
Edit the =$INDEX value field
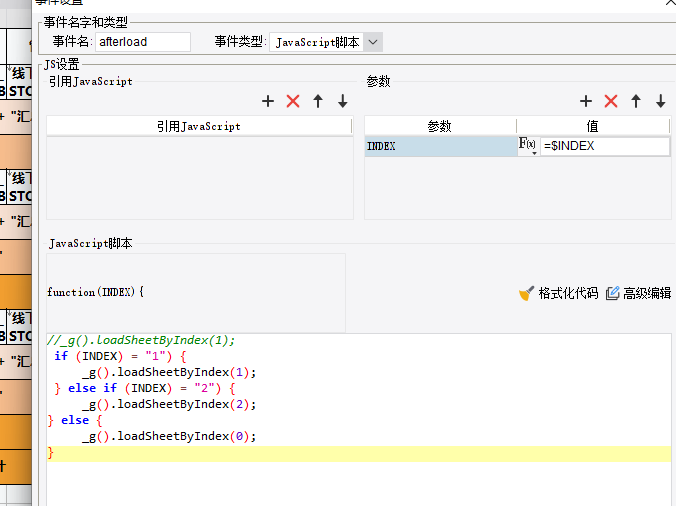[x=605, y=146]
